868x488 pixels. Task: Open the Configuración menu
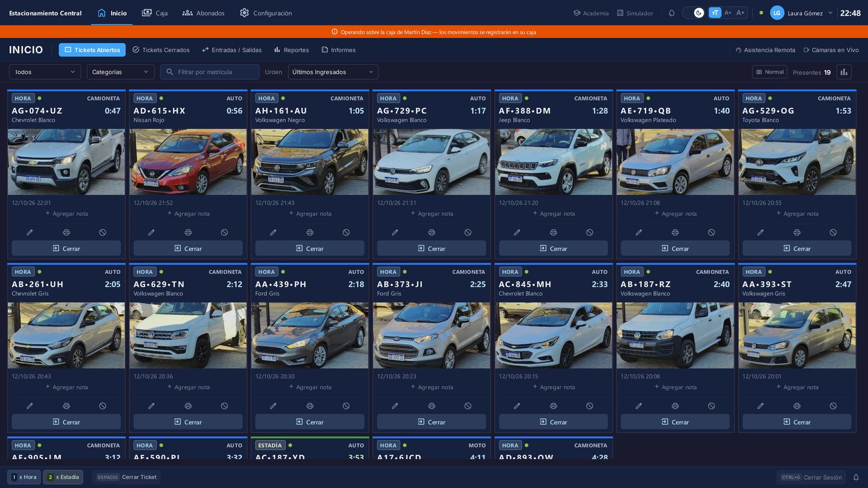click(x=266, y=13)
